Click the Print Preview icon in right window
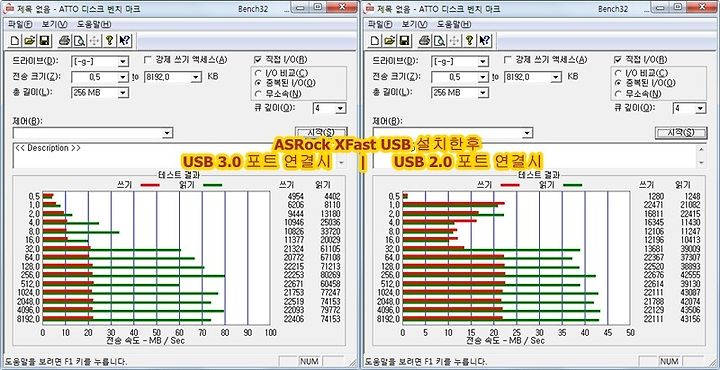Viewport: 720px width, 370px height. [439, 41]
